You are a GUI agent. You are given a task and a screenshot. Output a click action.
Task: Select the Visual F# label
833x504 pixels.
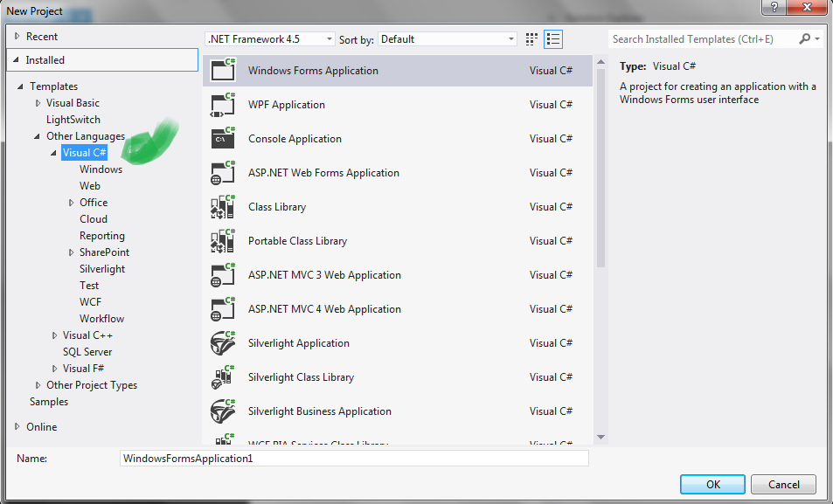pos(83,369)
